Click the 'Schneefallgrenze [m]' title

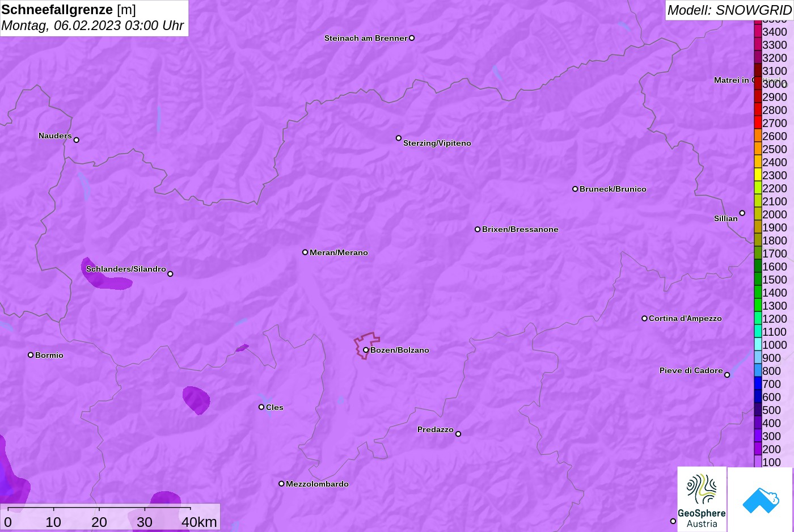pos(69,10)
